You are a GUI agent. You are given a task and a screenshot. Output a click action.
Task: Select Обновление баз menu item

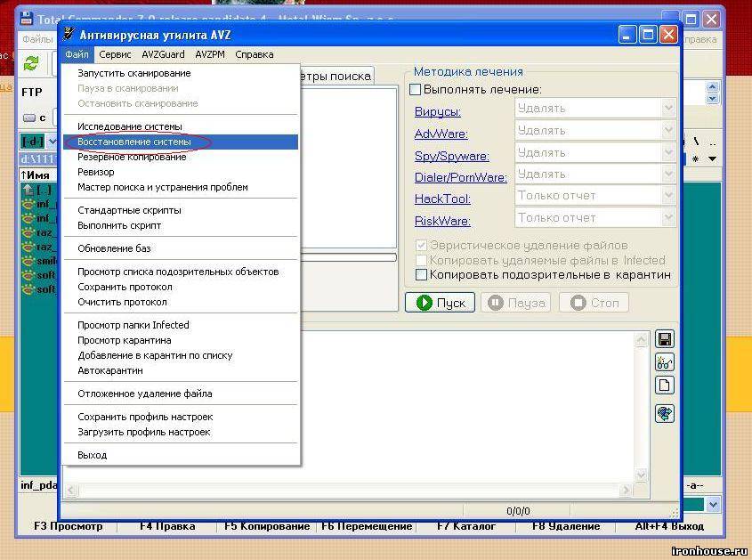point(181,248)
